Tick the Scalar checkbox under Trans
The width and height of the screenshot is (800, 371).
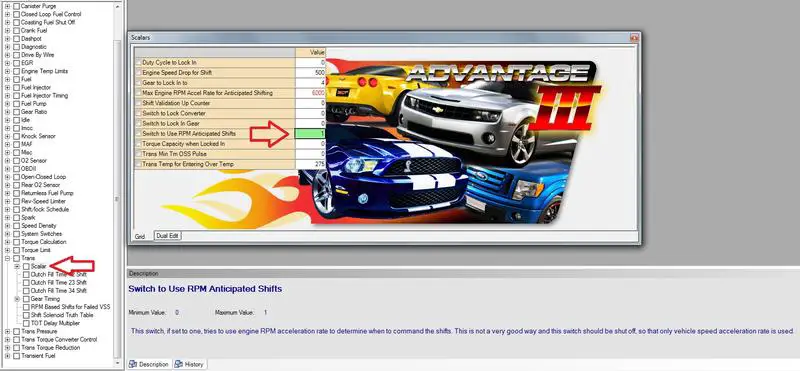(x=26, y=266)
